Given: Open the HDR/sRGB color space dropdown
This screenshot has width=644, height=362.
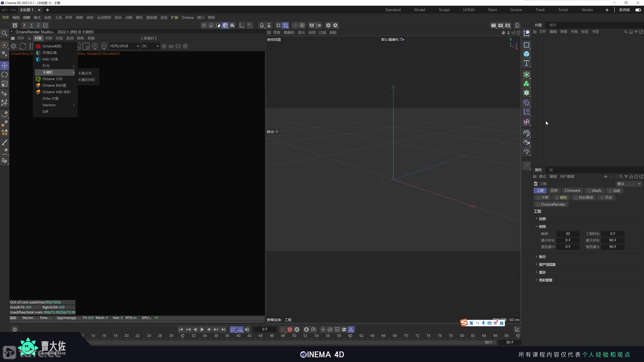Looking at the screenshot, I should [x=124, y=46].
